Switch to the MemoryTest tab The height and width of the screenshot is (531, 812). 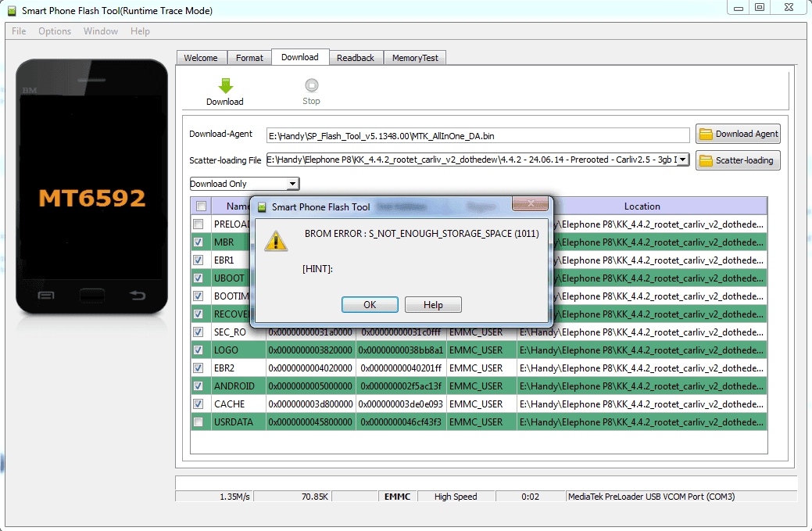[x=415, y=58]
